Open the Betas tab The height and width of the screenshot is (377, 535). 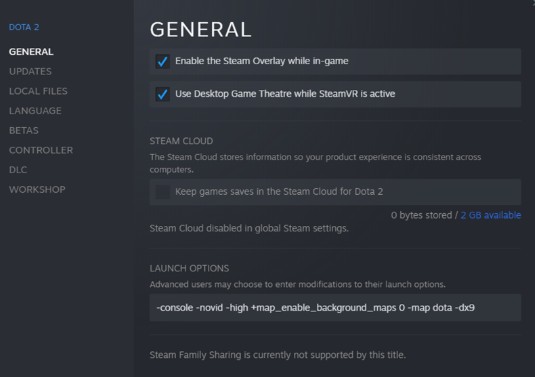tap(24, 130)
